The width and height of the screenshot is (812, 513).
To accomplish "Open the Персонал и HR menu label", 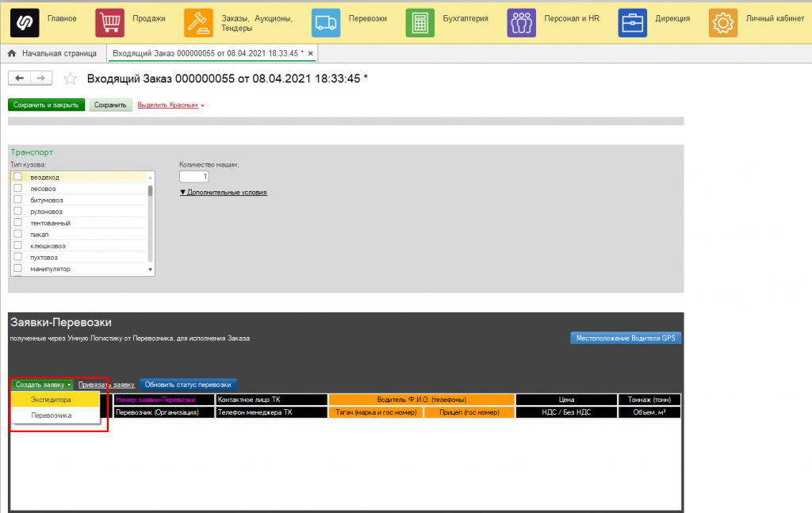I will 572,19.
